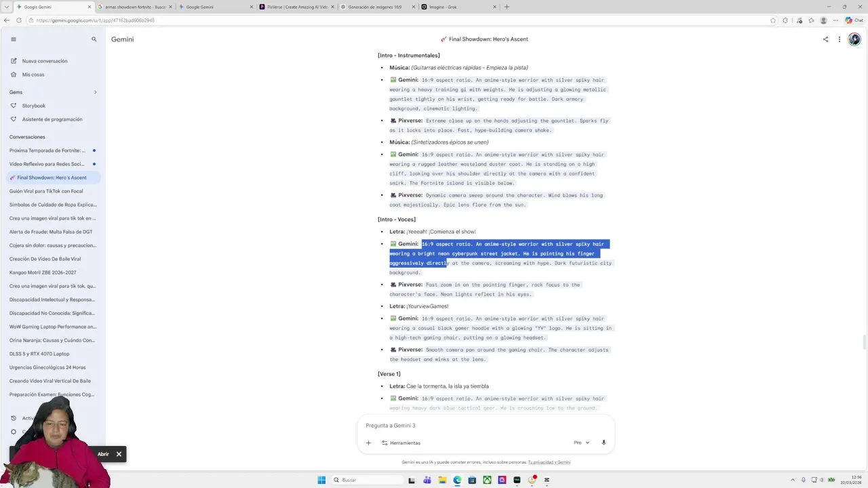Click the page vertical scrollbar thumb
Image resolution: width=868 pixels, height=488 pixels.
pyautogui.click(x=864, y=344)
